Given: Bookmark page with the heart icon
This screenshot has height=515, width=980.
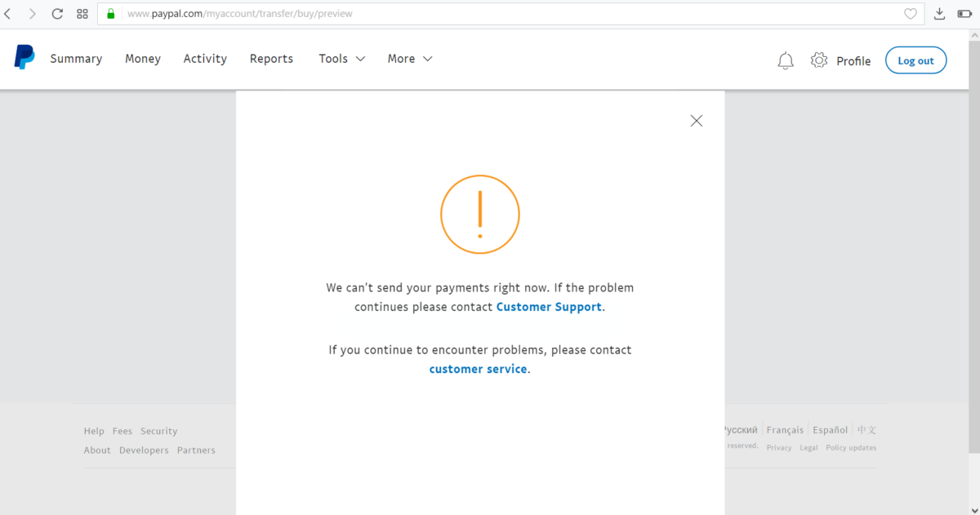Looking at the screenshot, I should point(911,14).
